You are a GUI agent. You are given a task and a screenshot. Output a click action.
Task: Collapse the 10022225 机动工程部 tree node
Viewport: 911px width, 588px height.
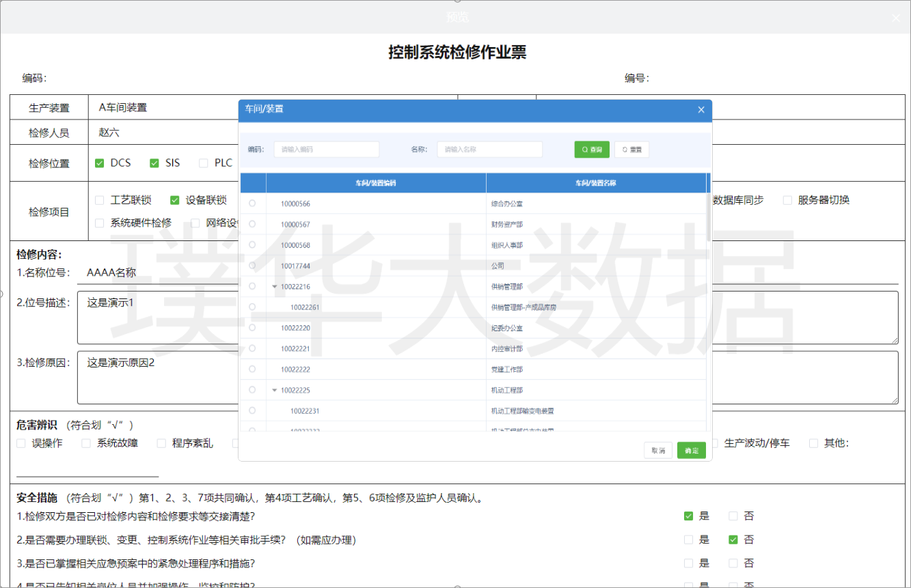point(275,391)
